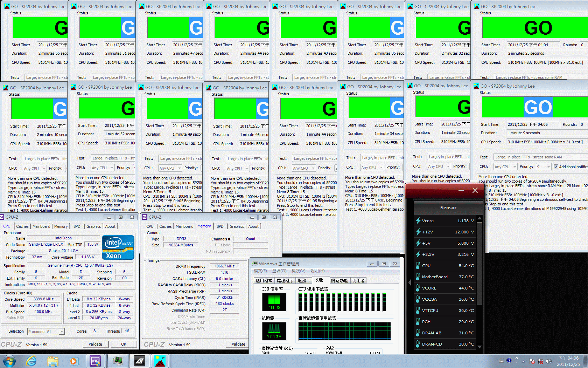Open the ASUS AI Suite taskbar icon

coord(139,361)
